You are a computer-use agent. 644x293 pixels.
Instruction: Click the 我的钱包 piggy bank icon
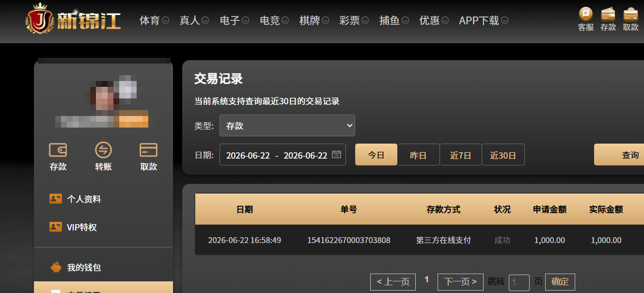click(55, 267)
